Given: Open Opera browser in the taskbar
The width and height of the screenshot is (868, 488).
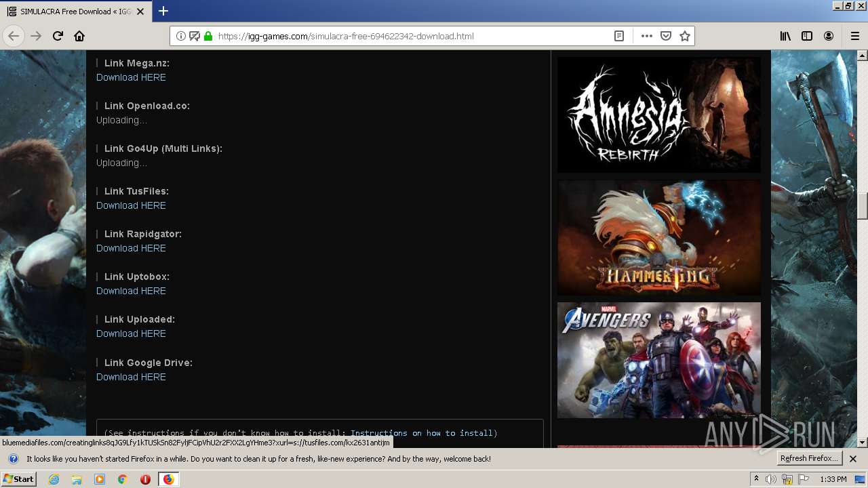Looking at the screenshot, I should point(145,479).
